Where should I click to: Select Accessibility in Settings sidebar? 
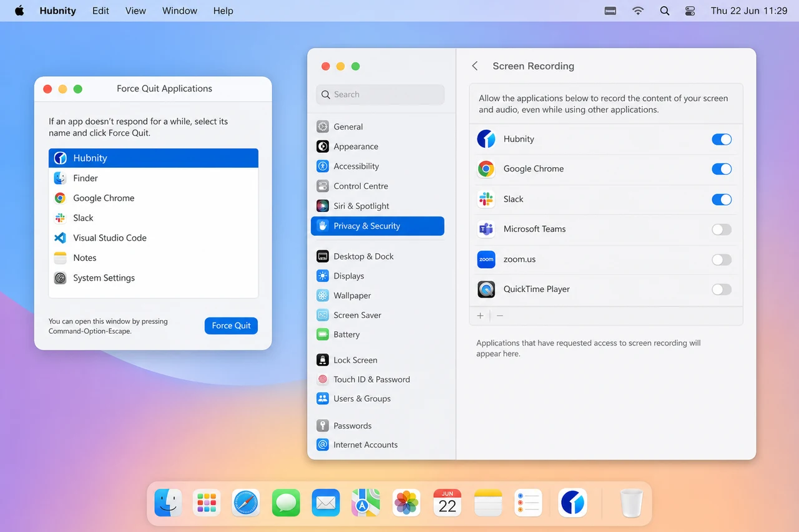click(x=377, y=167)
